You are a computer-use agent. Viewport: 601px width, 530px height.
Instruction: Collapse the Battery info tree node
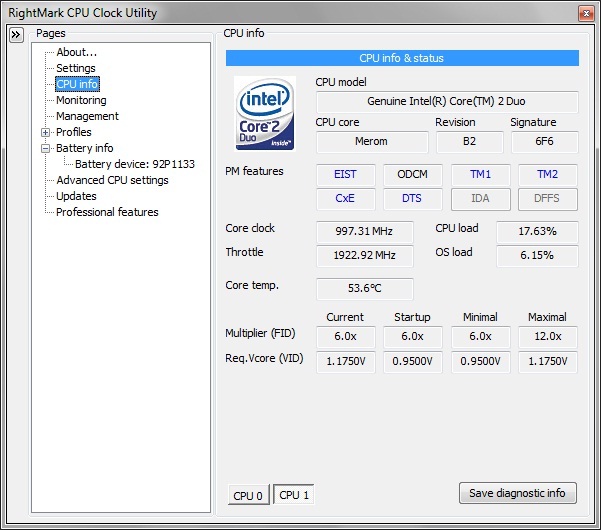coord(45,149)
